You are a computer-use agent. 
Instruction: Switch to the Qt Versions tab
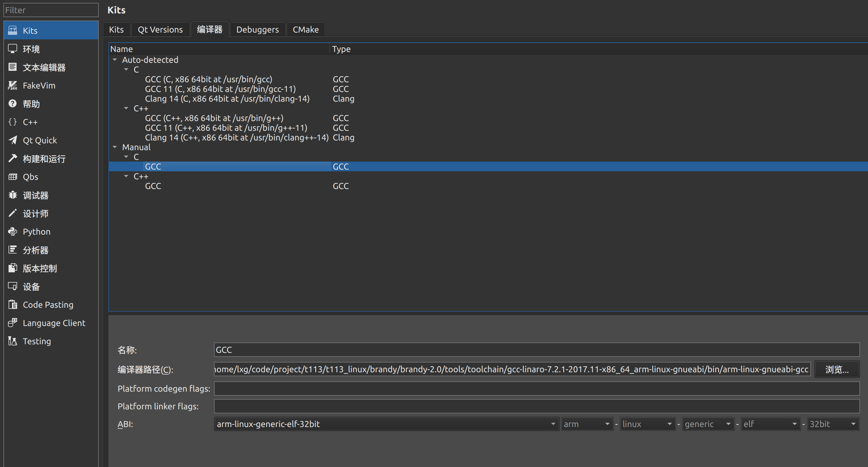click(x=160, y=30)
